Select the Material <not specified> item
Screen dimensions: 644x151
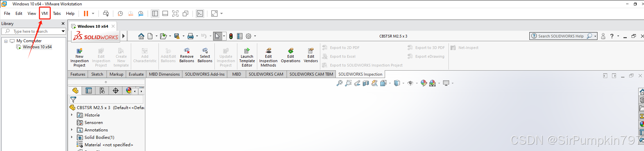105,145
